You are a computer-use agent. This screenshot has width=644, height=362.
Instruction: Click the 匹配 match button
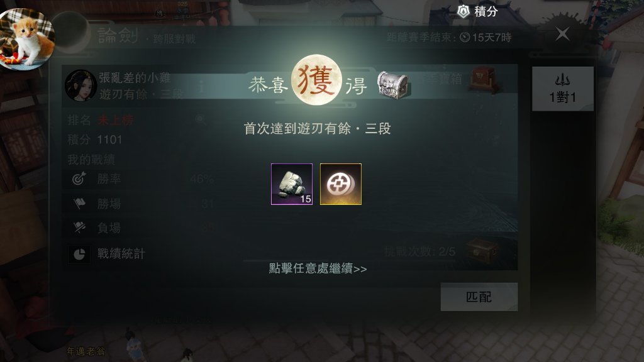pyautogui.click(x=479, y=297)
